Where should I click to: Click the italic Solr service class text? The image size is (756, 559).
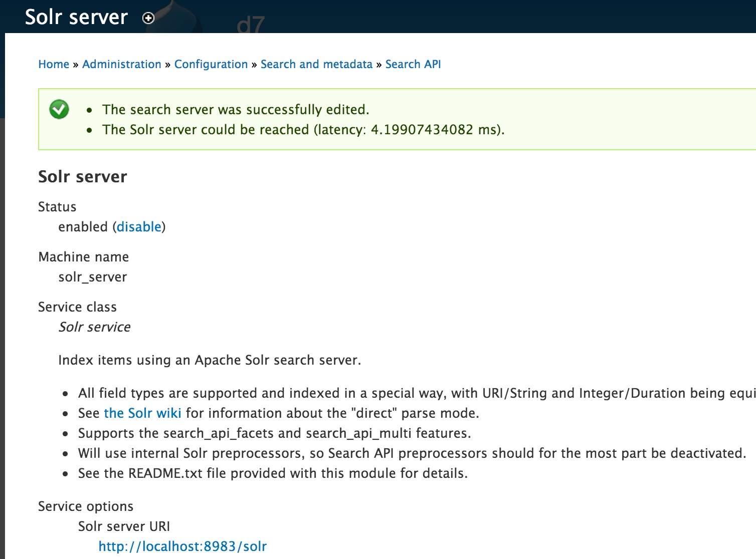click(95, 327)
